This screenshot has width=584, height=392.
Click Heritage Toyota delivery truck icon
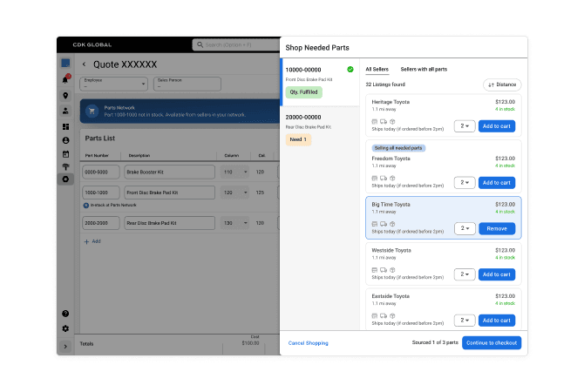[x=384, y=121]
